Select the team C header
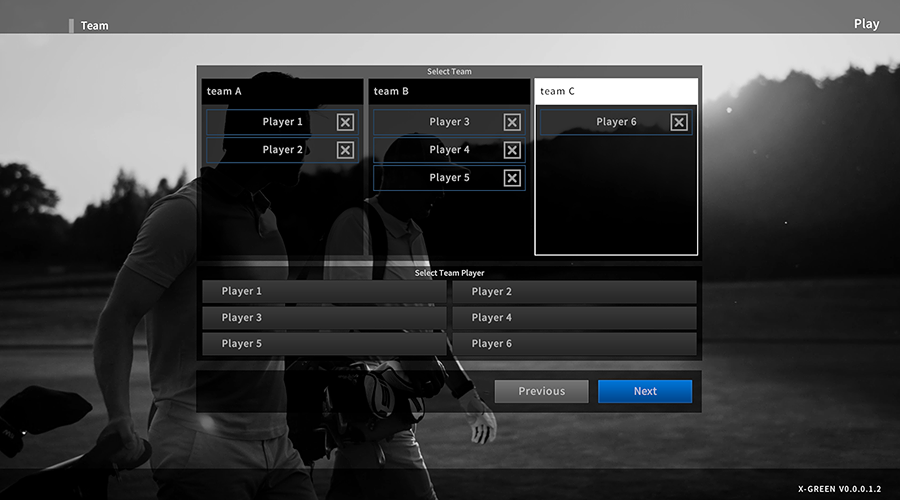 coord(616,91)
